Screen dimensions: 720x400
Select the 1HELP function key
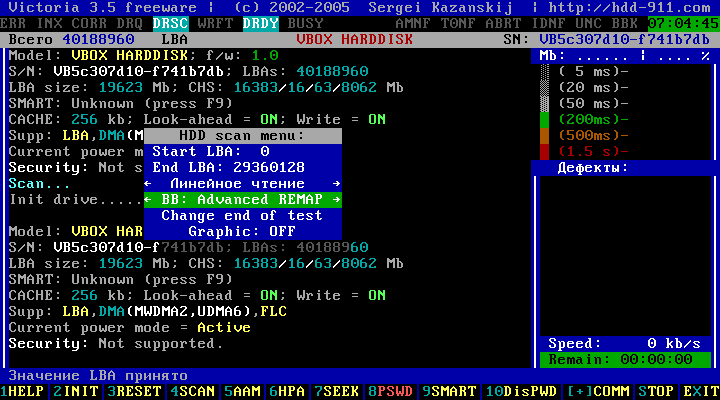(22, 391)
